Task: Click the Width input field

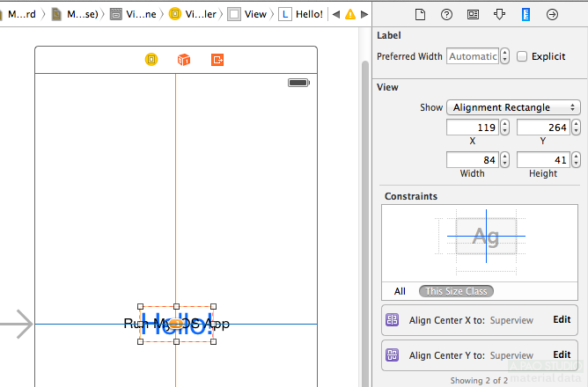Action: point(473,160)
